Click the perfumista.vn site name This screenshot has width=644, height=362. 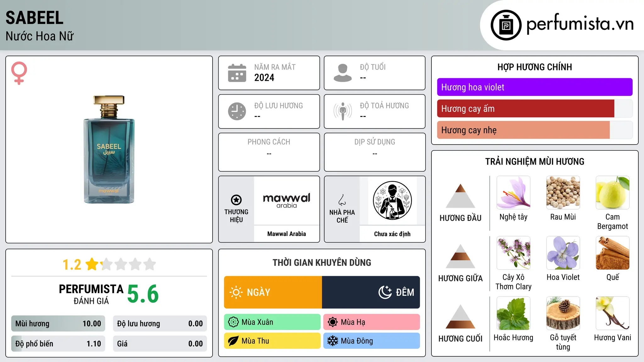click(x=580, y=24)
